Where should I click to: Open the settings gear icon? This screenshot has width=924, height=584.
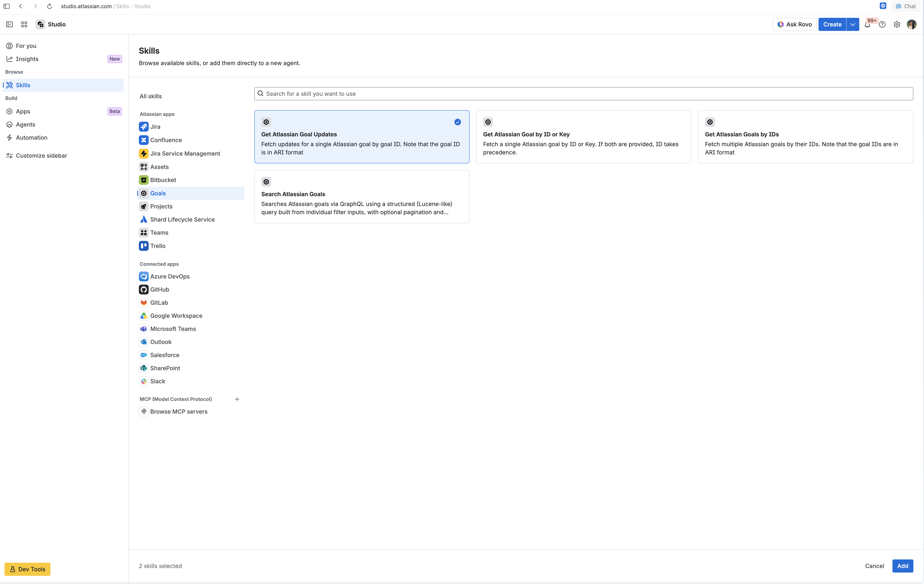pyautogui.click(x=897, y=24)
